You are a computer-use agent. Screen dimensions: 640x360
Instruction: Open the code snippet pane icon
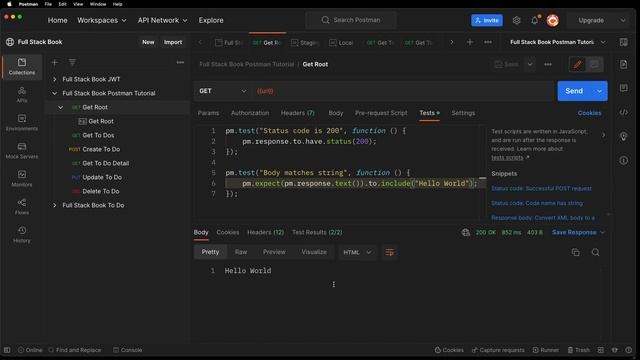(x=623, y=112)
